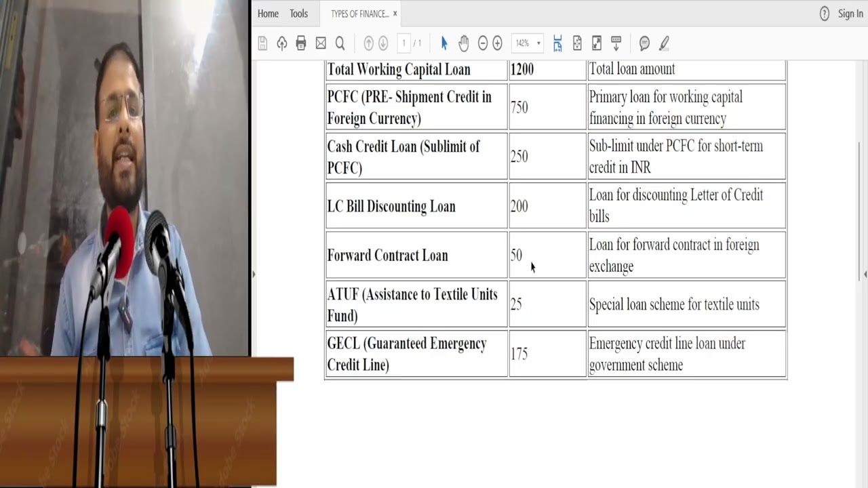Click 'Total loan amount' description
Image resolution: width=868 pixels, height=488 pixels.
click(x=632, y=69)
